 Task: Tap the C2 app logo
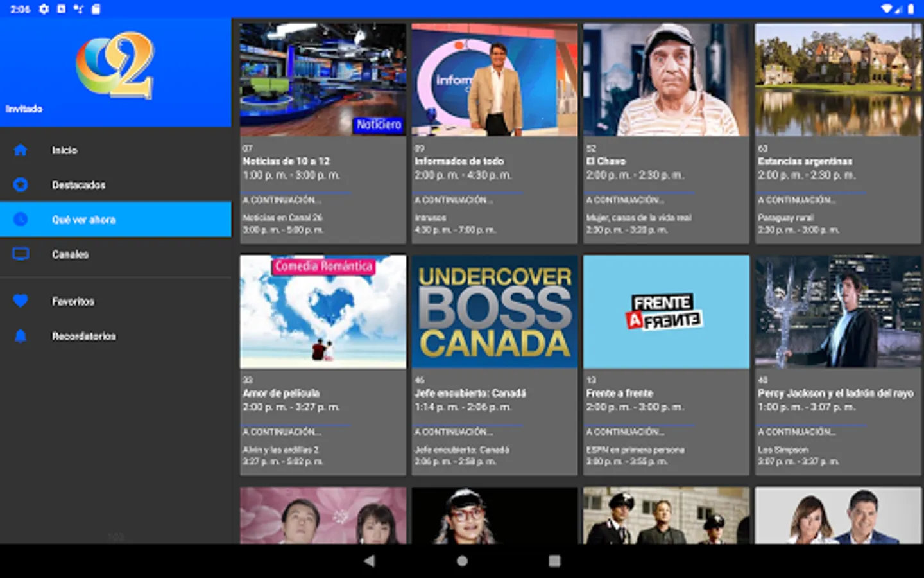(116, 65)
